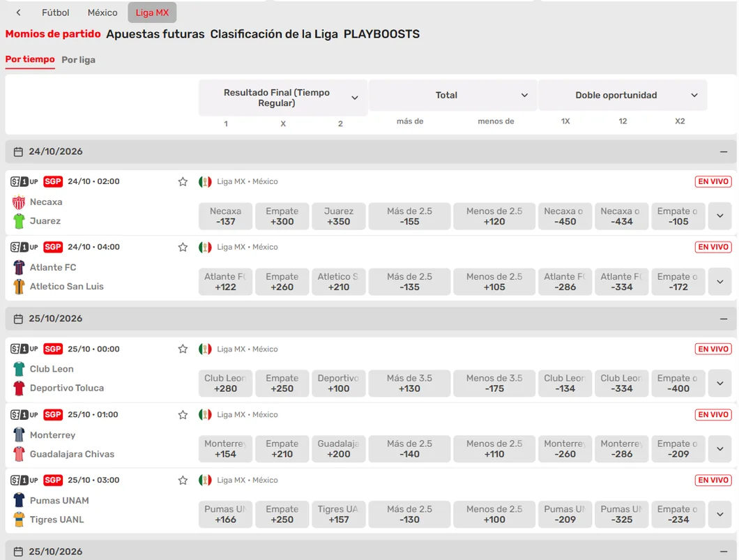Image resolution: width=739 pixels, height=560 pixels.
Task: Pick Empate +250 for Club Leon match
Action: pyautogui.click(x=282, y=384)
